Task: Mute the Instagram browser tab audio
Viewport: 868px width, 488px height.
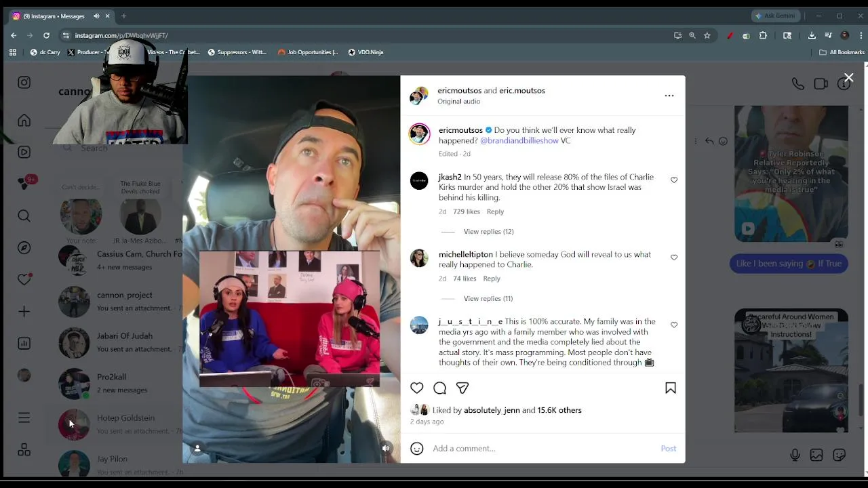Action: (96, 16)
